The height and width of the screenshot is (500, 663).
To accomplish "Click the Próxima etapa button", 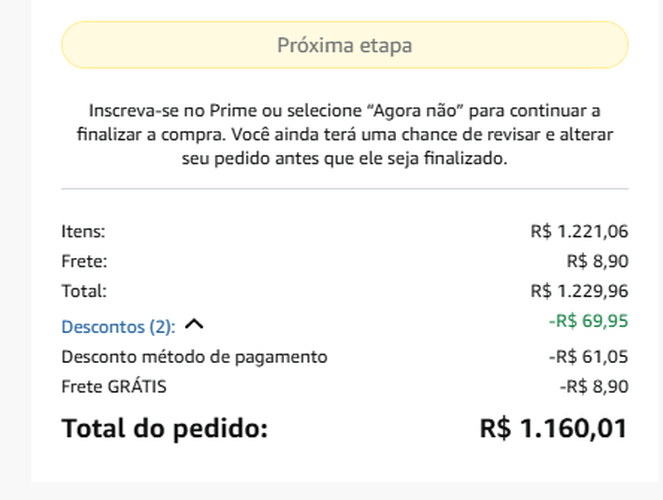I will coord(344,45).
